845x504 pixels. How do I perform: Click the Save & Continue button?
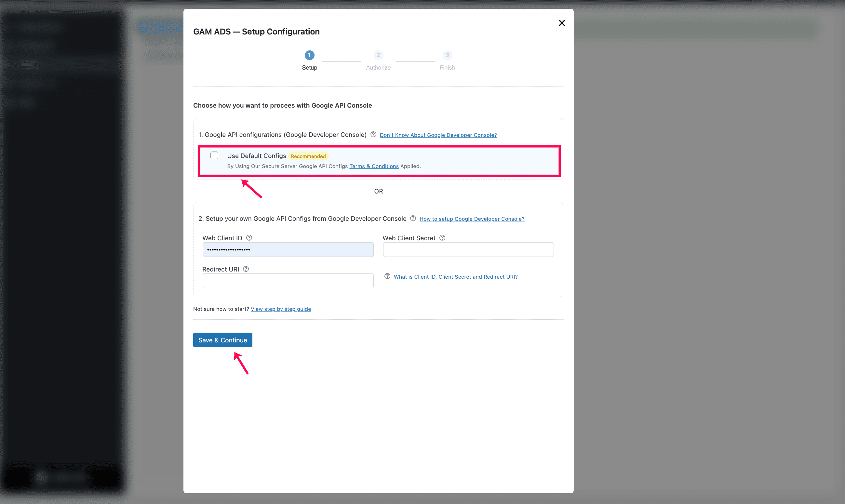223,340
